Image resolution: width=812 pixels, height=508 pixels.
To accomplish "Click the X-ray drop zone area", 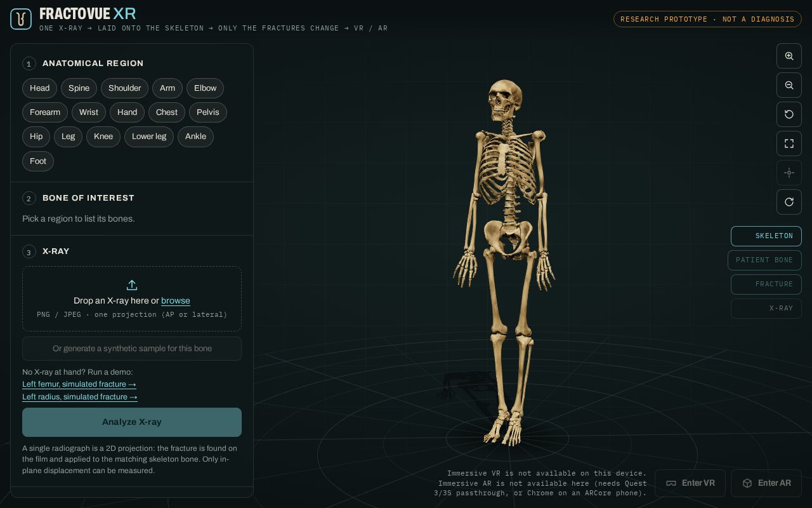I will click(x=132, y=299).
